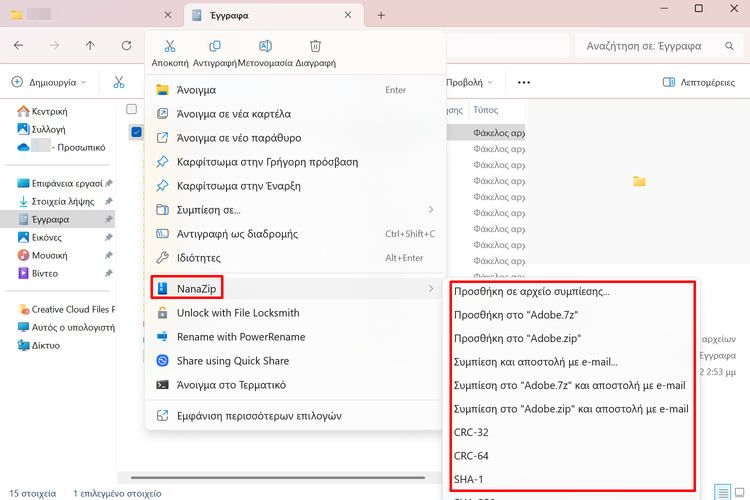Click the horizontal scrollbar at bottom
Screen dimensions: 750x500
click(278, 477)
